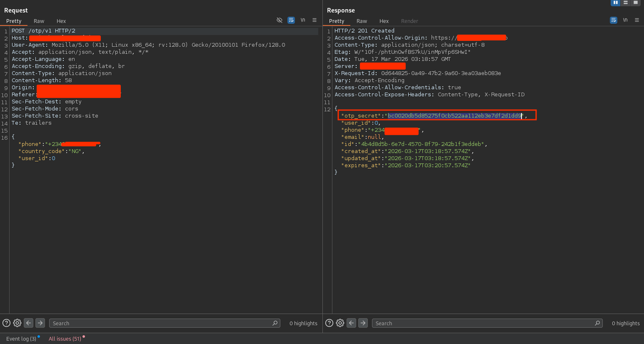The image size is (644, 344).
Task: Switch to top/bottom split layout
Action: [x=625, y=3]
